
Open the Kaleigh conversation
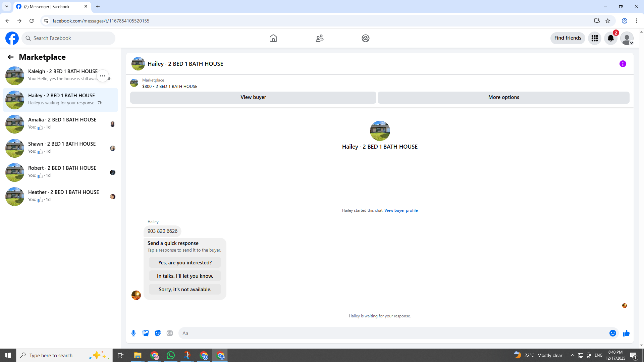pos(60,76)
